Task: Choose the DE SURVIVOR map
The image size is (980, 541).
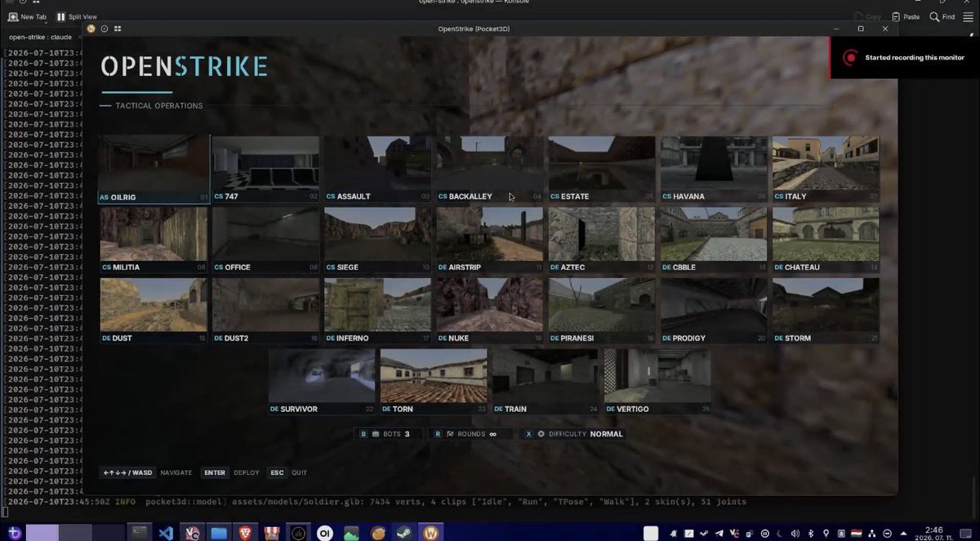Action: (x=322, y=382)
